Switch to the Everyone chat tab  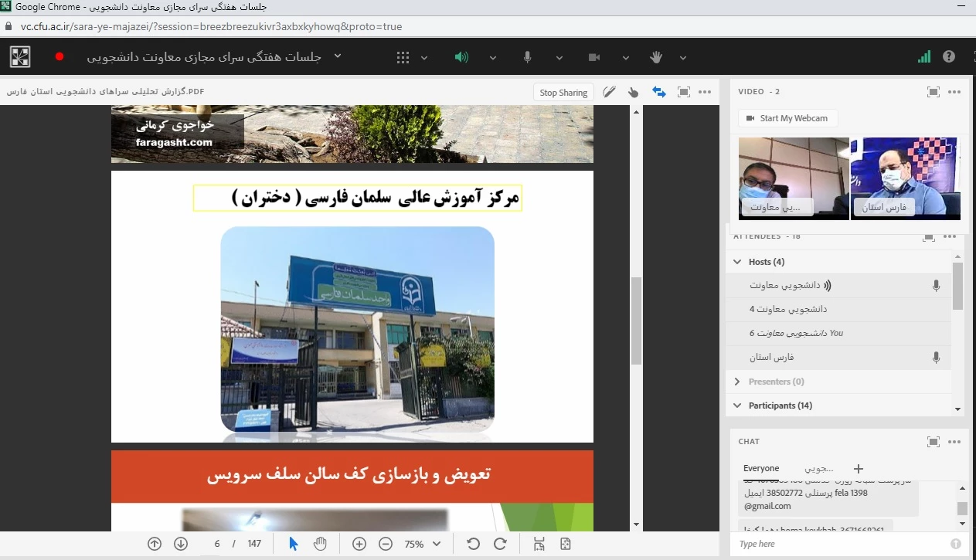tap(761, 468)
